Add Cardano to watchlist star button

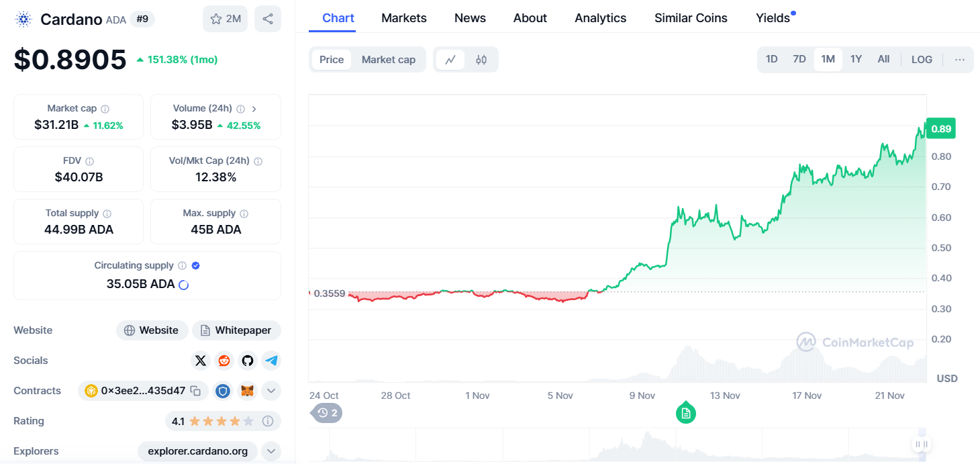pos(225,19)
